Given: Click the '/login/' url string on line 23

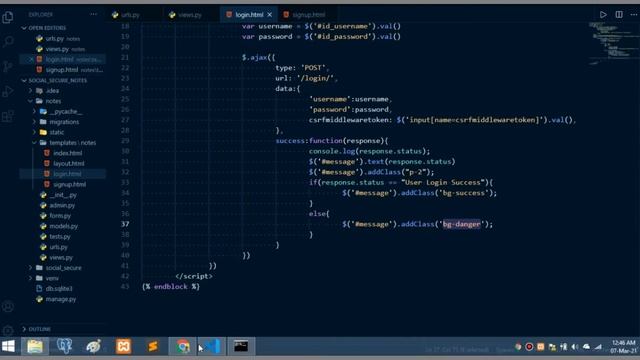Looking at the screenshot, I should tap(315, 78).
